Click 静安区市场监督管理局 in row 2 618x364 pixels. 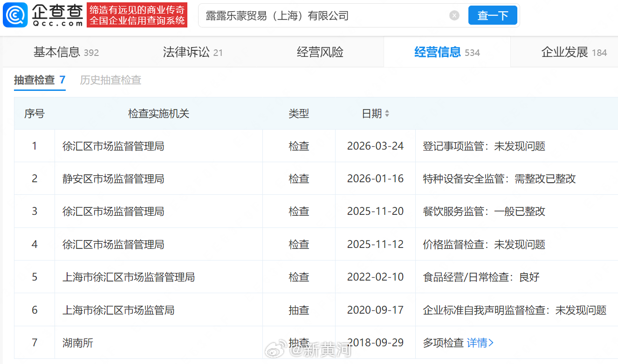click(x=113, y=179)
